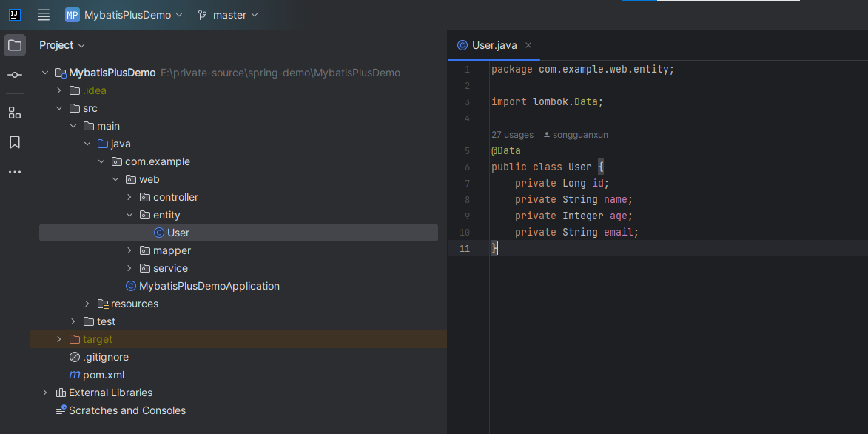Click the git branch icon
Image resolution: width=868 pixels, height=434 pixels.
202,15
